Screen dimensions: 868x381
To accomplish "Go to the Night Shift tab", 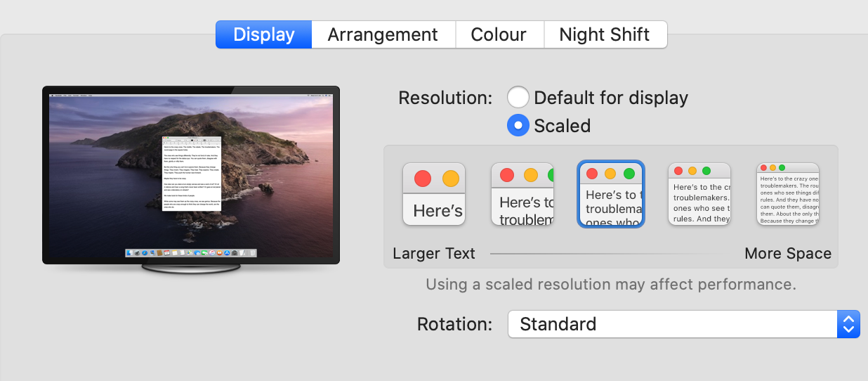I will coord(605,34).
